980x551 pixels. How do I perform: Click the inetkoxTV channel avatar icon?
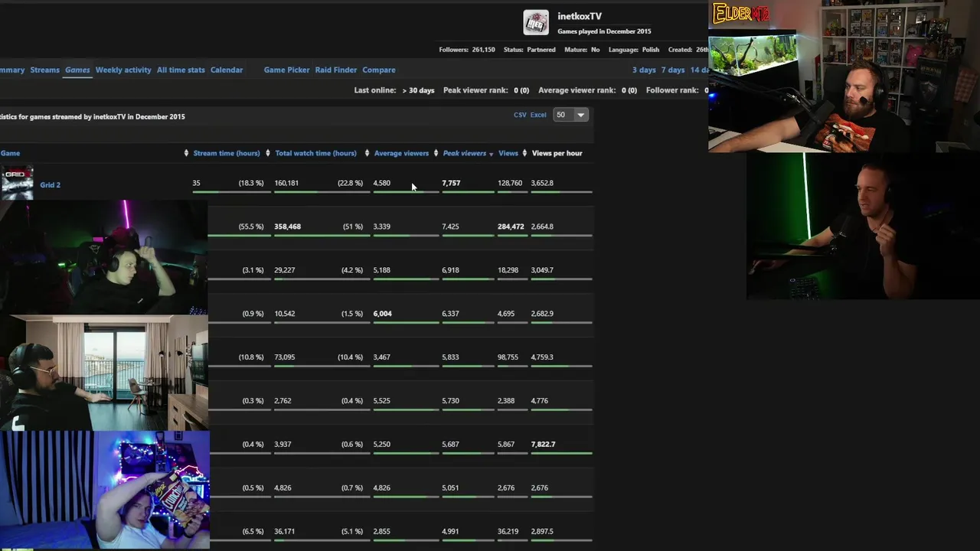click(x=536, y=22)
